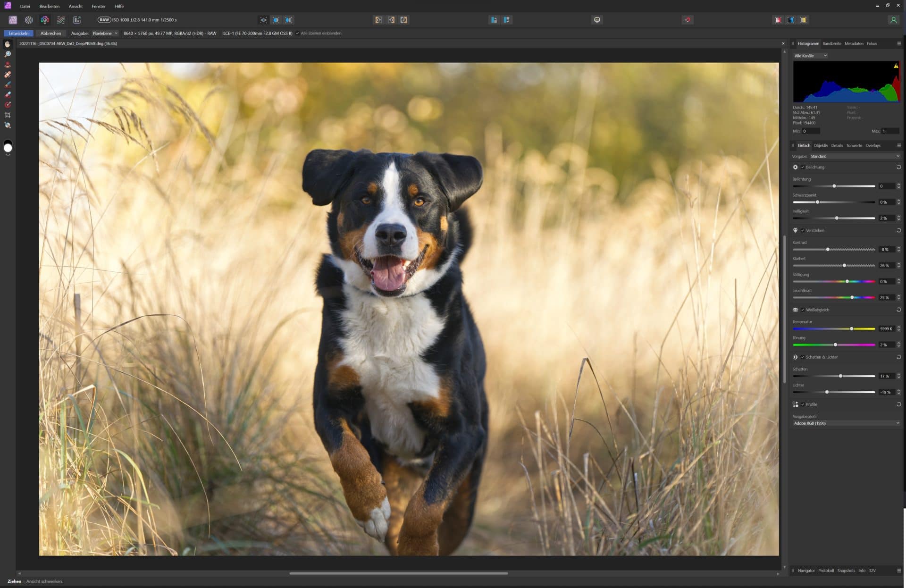Screen dimensions: 906x588
Task: Click the mirror view icon
Action: click(x=289, y=20)
